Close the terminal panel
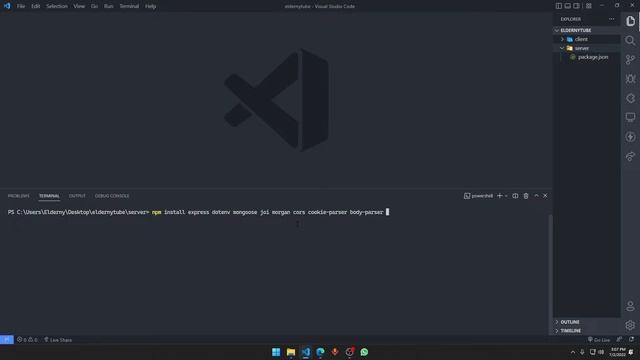 (545, 196)
